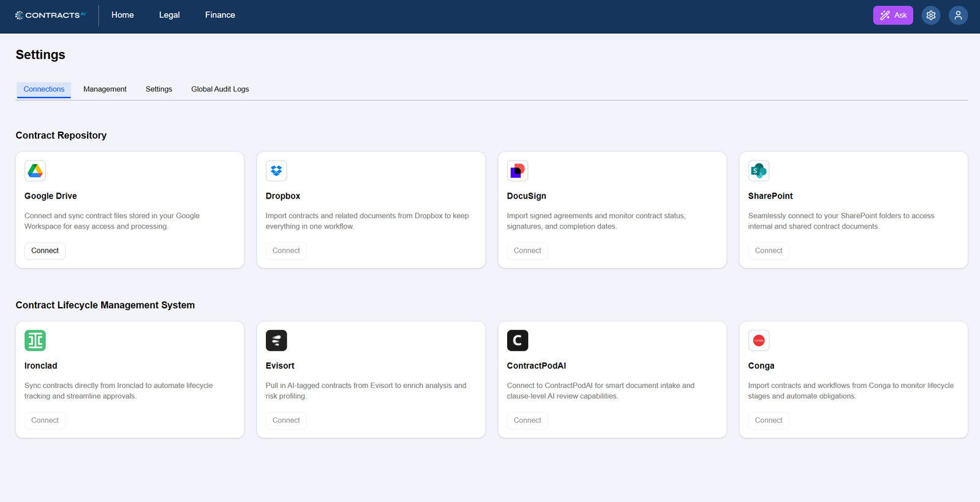
Task: Click Contract Lifecycle Management System heading
Action: [x=105, y=305]
